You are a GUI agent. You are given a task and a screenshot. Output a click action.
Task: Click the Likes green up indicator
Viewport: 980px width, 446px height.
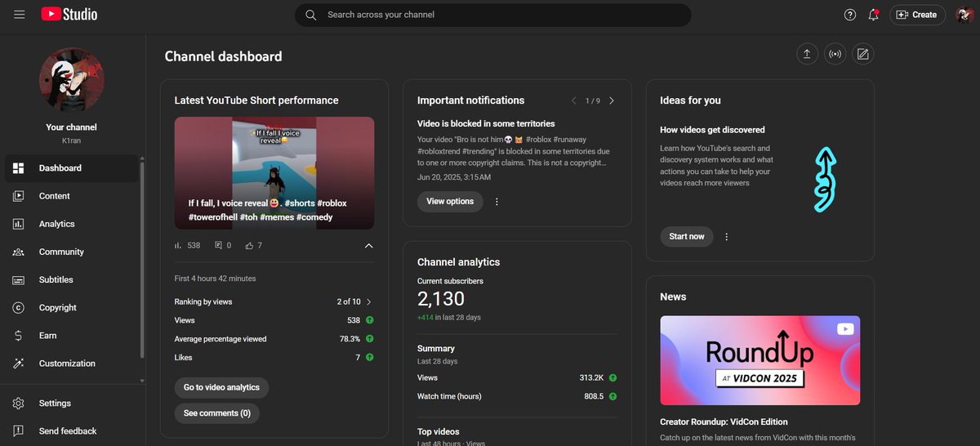coord(369,358)
